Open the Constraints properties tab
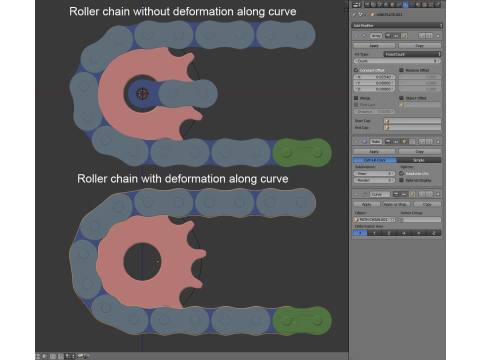 tap(399, 5)
